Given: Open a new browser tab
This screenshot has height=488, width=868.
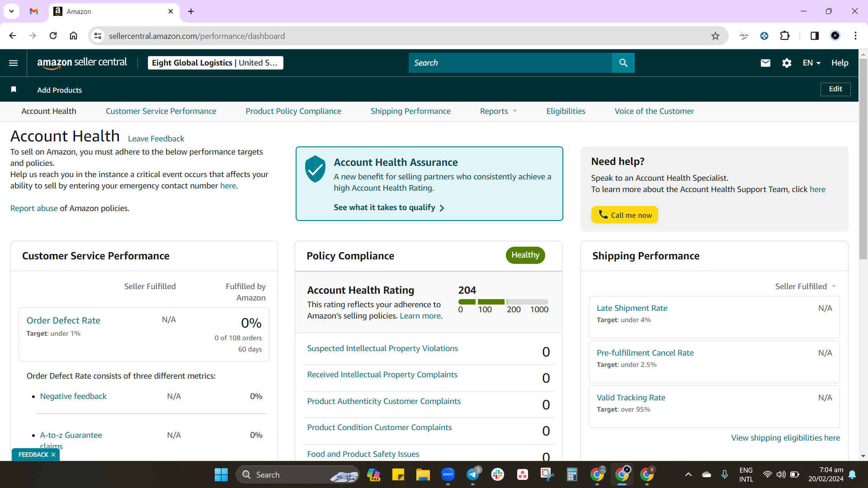Looking at the screenshot, I should pos(191,11).
